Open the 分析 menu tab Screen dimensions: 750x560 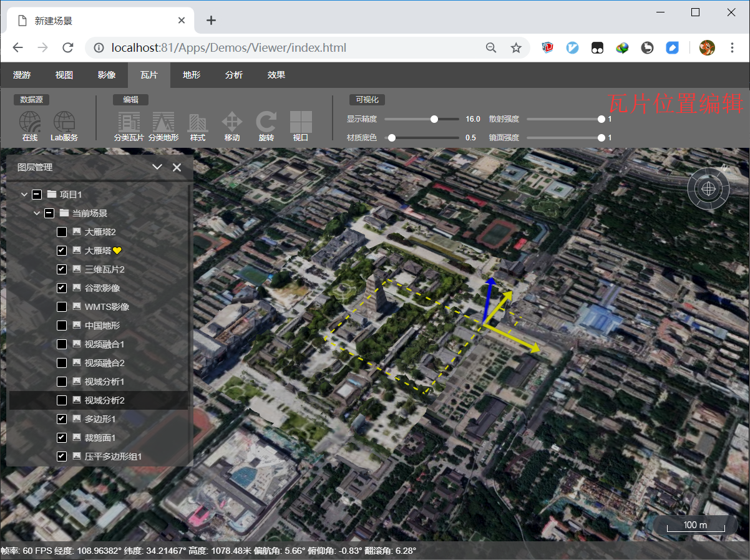234,75
